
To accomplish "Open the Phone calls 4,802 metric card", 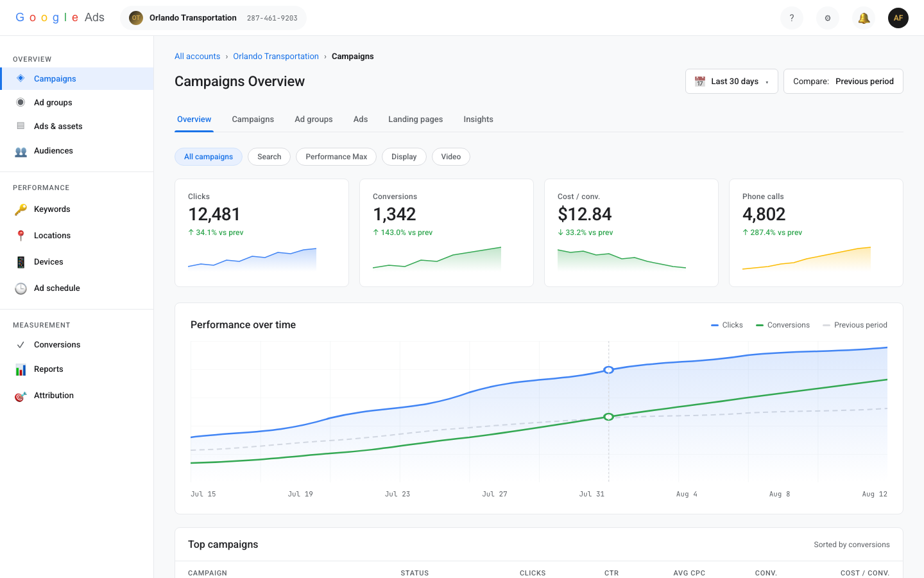I will click(816, 232).
